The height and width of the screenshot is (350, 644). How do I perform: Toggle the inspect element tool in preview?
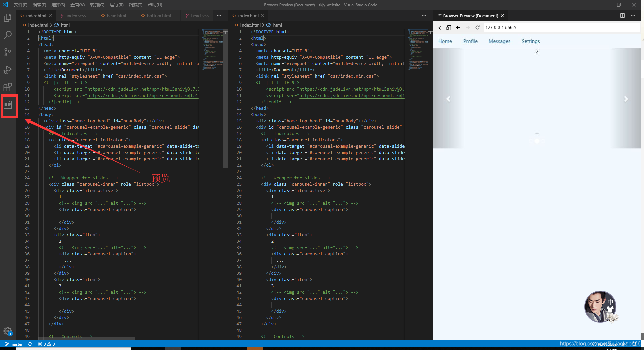(439, 28)
